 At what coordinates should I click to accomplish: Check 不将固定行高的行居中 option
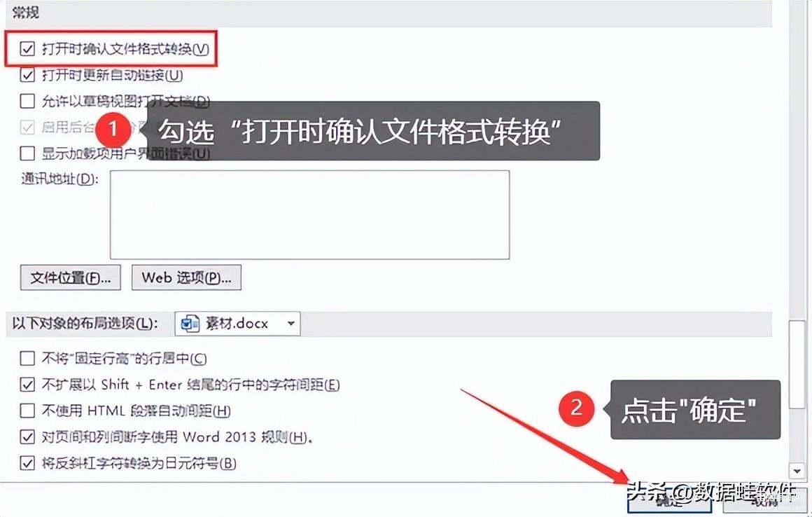27,358
